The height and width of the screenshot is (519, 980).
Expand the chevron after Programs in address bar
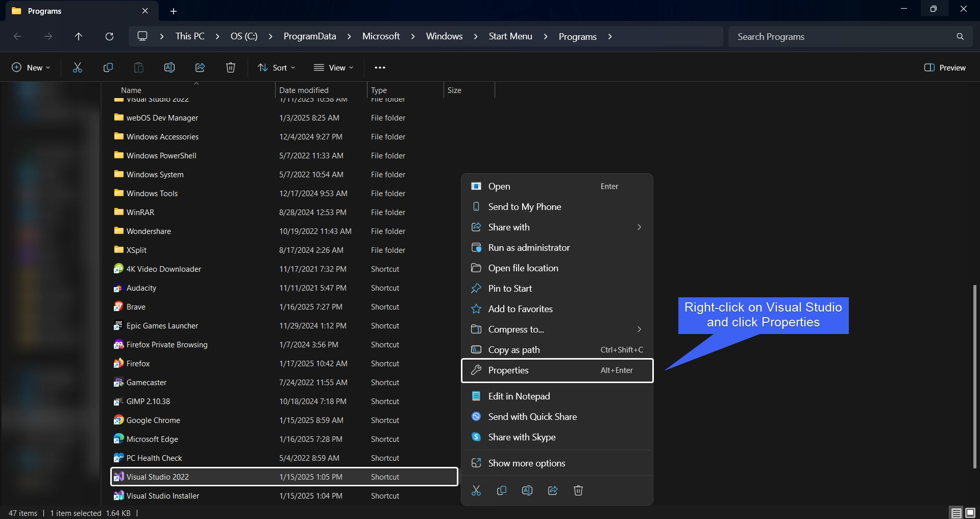[x=610, y=36]
